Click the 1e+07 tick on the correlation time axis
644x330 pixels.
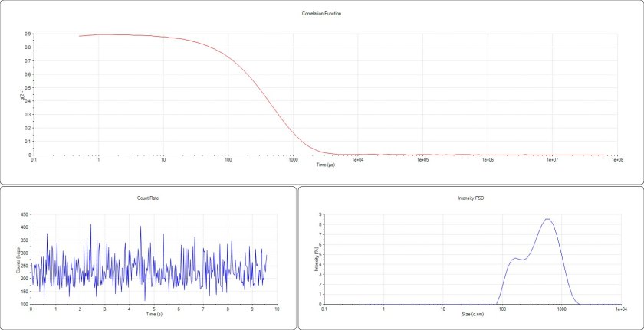coord(553,160)
